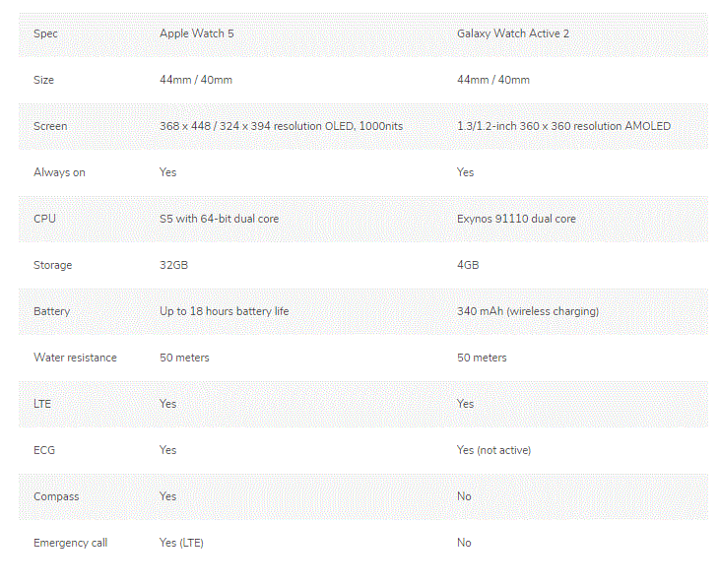Image resolution: width=719 pixels, height=588 pixels.
Task: Select Up to 18 hours battery life
Action: click(x=225, y=311)
